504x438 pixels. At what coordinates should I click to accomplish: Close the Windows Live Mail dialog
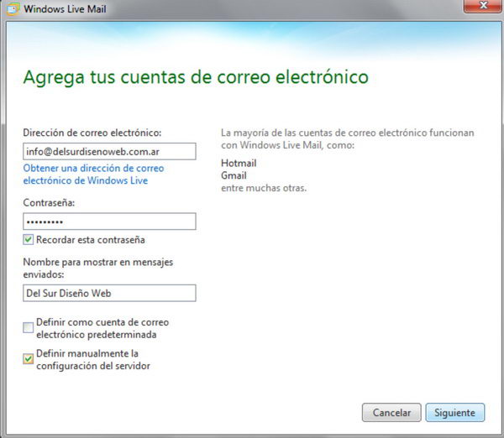click(483, 6)
